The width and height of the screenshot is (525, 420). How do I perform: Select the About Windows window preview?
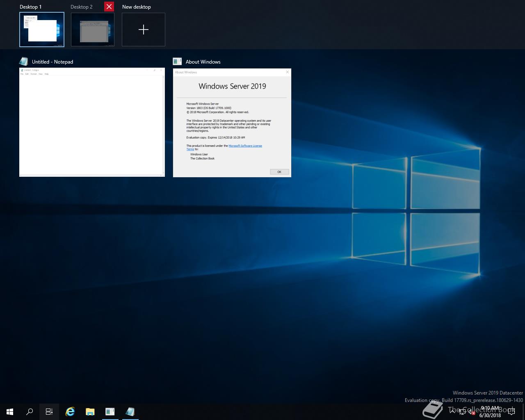[232, 123]
